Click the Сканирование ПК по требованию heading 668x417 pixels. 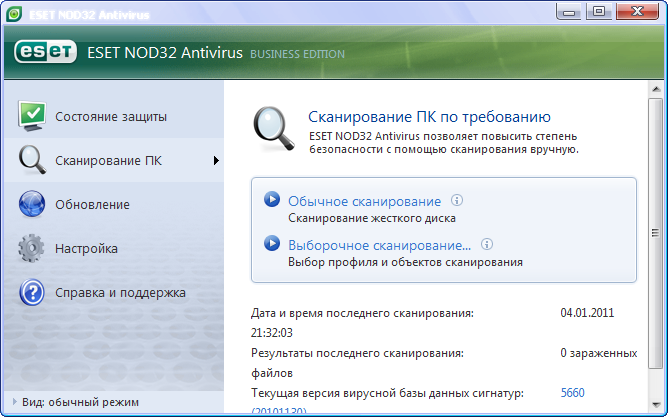click(429, 116)
